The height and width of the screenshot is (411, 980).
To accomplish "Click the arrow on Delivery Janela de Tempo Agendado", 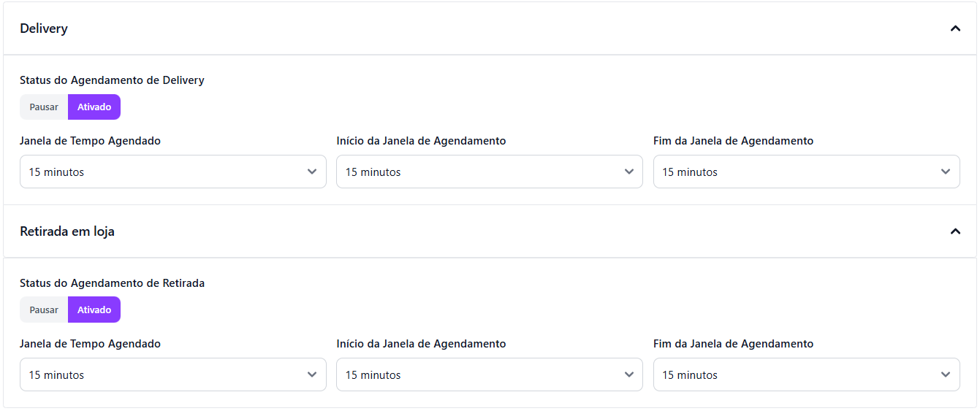I will pyautogui.click(x=312, y=172).
